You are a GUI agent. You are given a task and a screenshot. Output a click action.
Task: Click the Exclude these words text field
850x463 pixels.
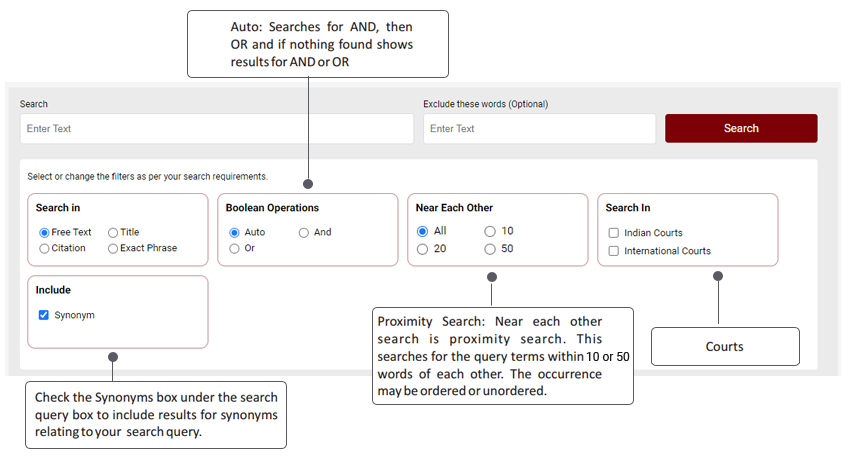pos(539,128)
